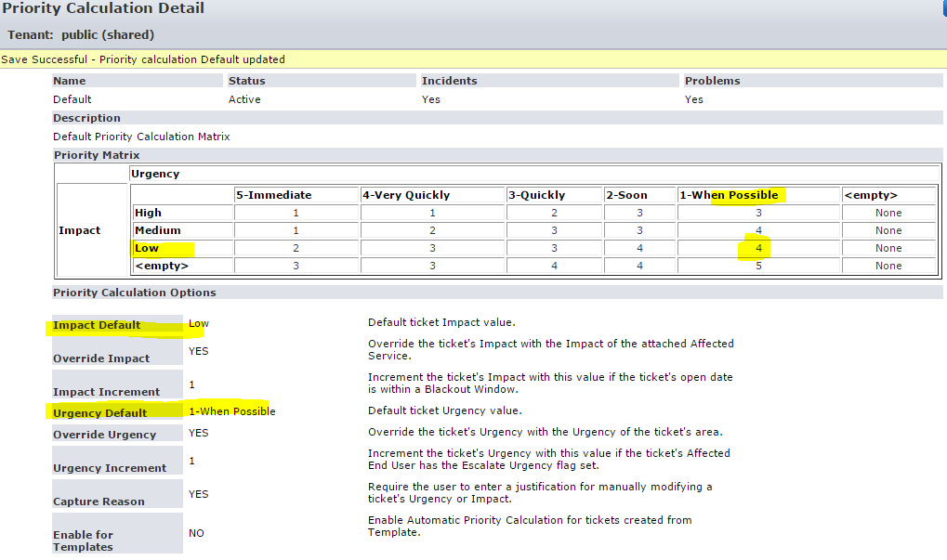Select the highlighted priority 4 for Low impact
This screenshot has width=947, height=560.
coord(757,248)
